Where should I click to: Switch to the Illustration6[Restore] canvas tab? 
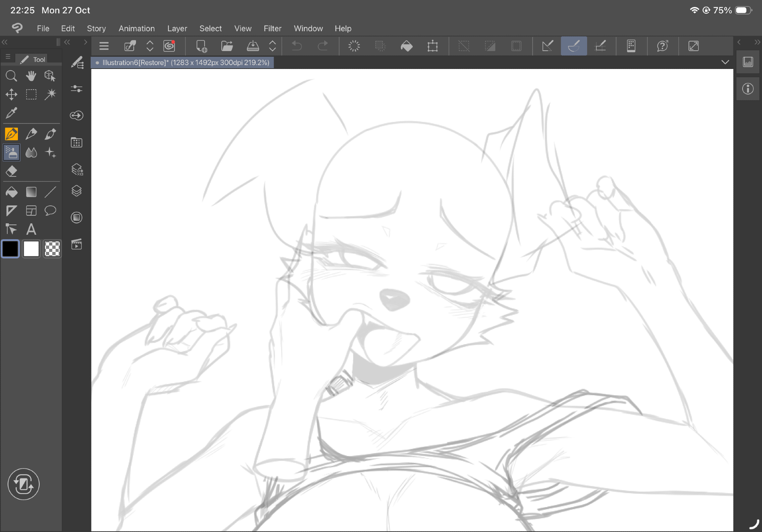pyautogui.click(x=183, y=62)
